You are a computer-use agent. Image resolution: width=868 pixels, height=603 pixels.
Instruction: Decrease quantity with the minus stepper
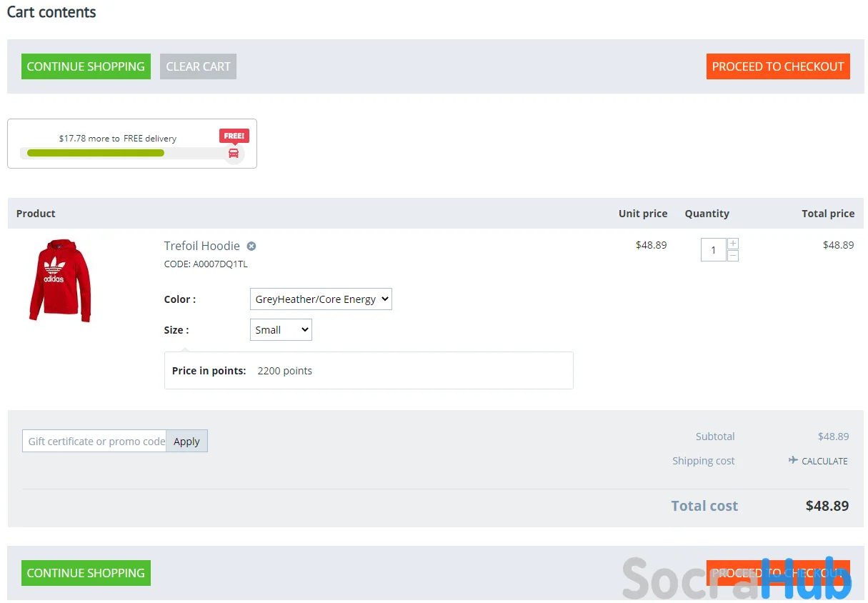click(x=733, y=256)
